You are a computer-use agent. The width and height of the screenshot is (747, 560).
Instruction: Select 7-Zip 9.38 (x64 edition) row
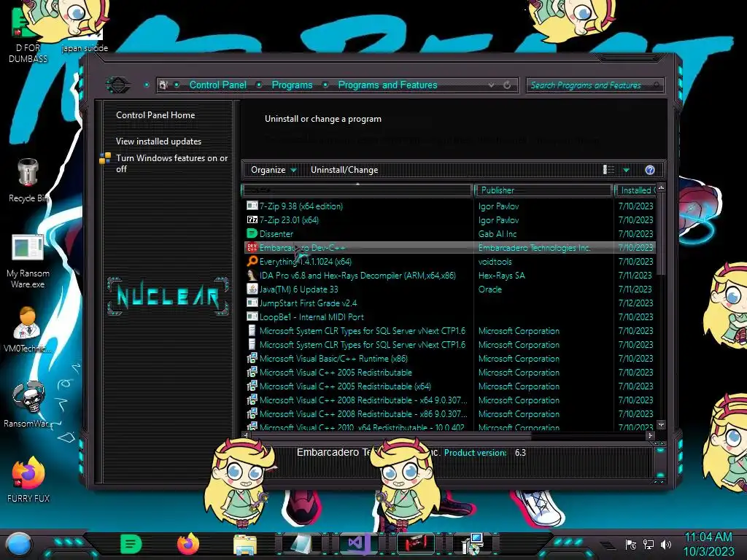tap(449, 206)
